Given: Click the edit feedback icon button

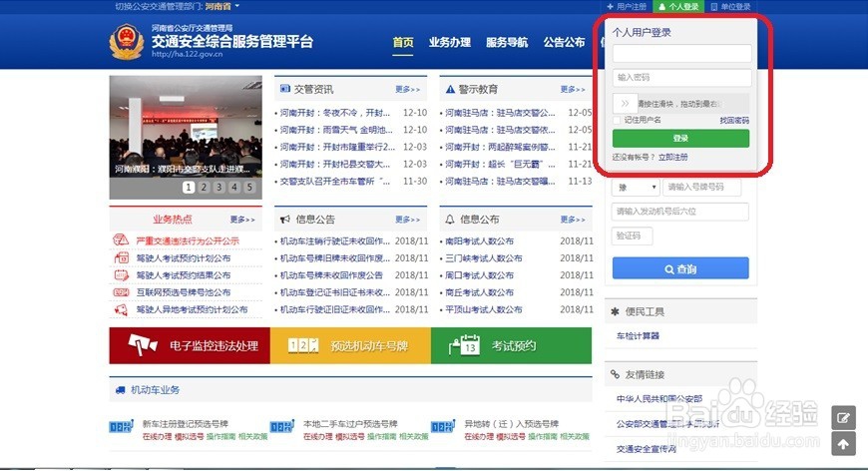Looking at the screenshot, I should point(843,418).
